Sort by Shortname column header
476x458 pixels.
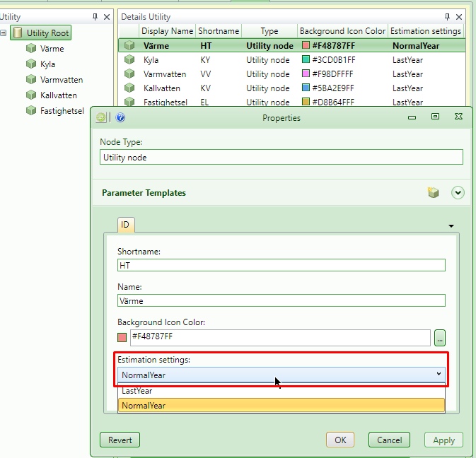pos(219,31)
